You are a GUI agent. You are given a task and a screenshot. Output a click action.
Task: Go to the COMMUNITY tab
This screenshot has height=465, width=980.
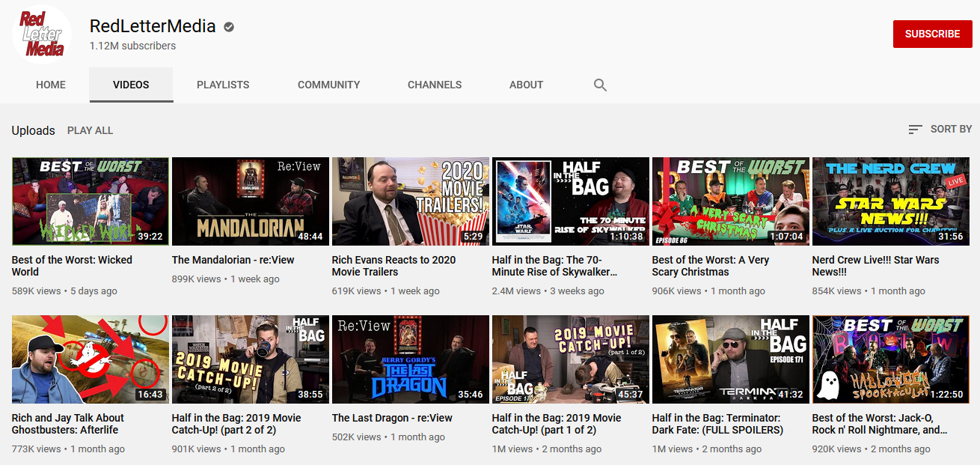click(328, 85)
